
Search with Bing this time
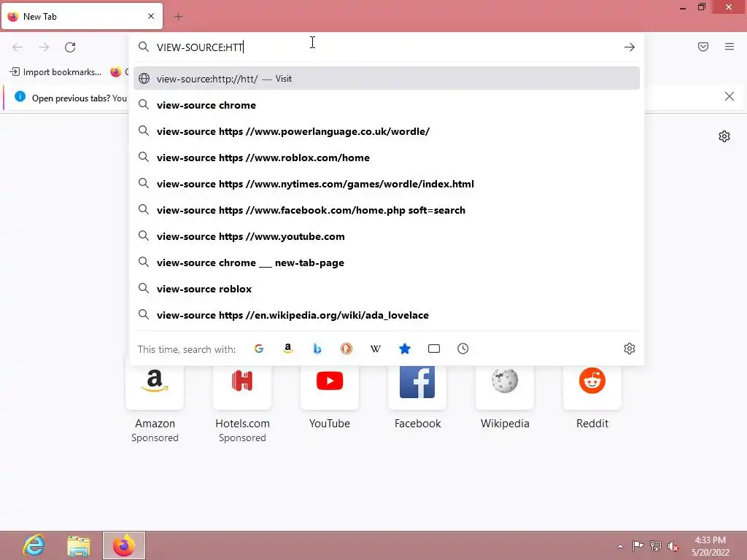pyautogui.click(x=317, y=349)
